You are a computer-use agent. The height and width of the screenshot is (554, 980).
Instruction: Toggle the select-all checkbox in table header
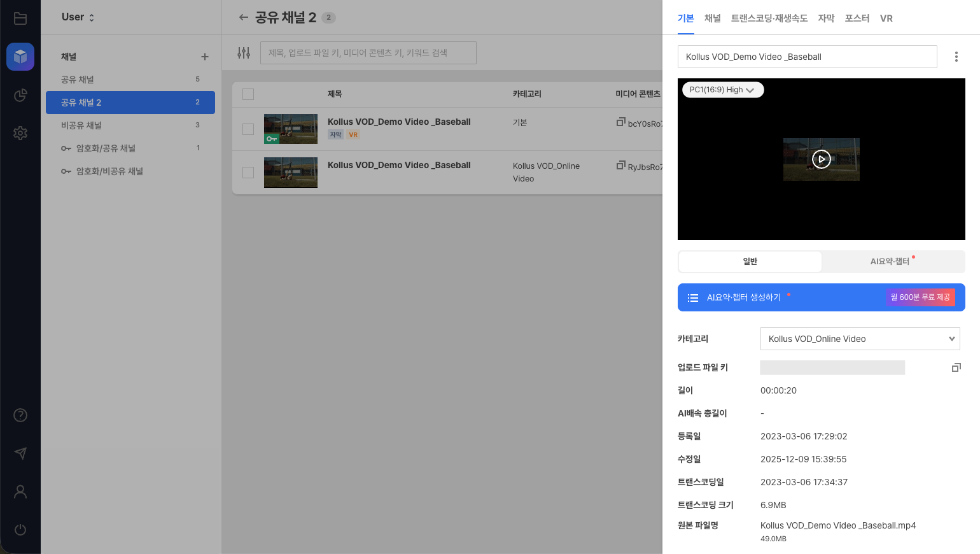pos(248,94)
